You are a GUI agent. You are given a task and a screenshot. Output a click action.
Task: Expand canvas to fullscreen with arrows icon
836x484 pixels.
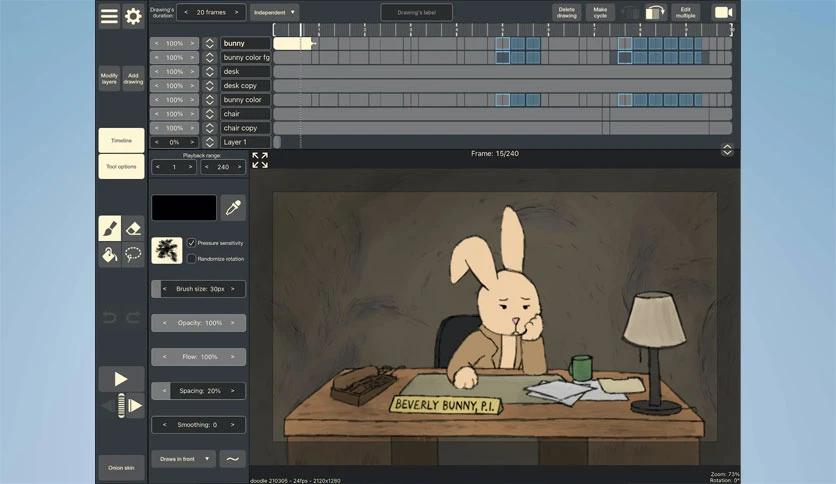click(x=260, y=160)
